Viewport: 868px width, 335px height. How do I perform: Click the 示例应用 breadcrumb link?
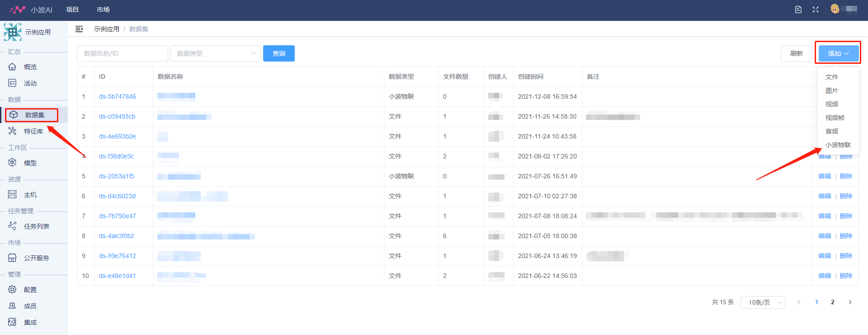pyautogui.click(x=107, y=29)
